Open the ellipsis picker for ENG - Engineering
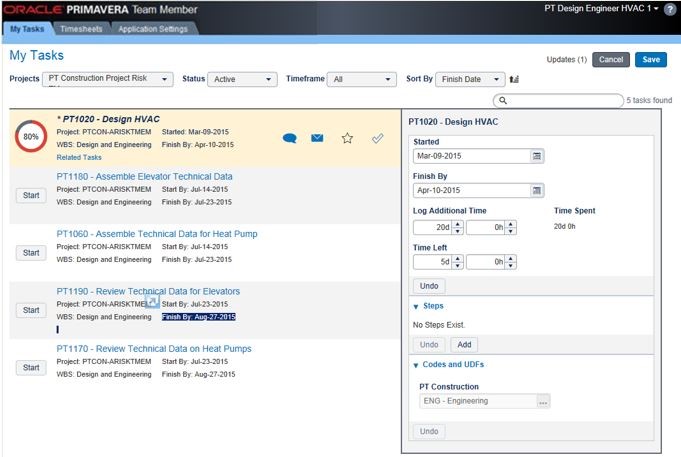The height and width of the screenshot is (457, 681). tap(543, 401)
